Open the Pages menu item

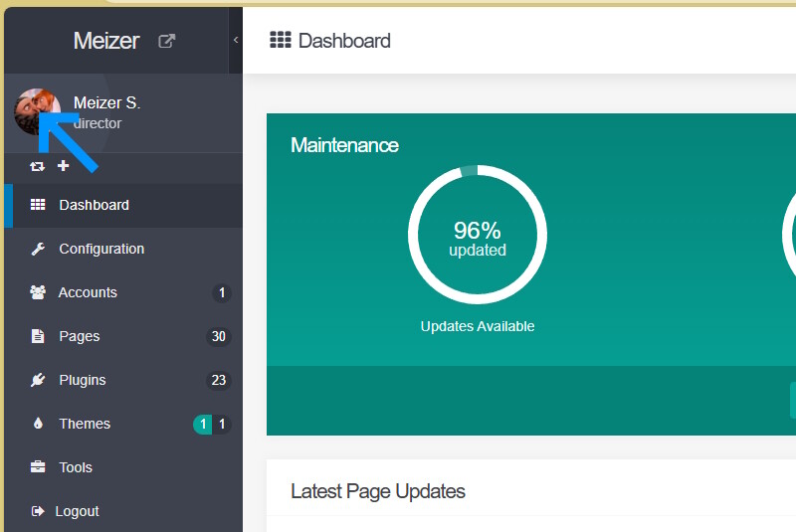pyautogui.click(x=123, y=336)
